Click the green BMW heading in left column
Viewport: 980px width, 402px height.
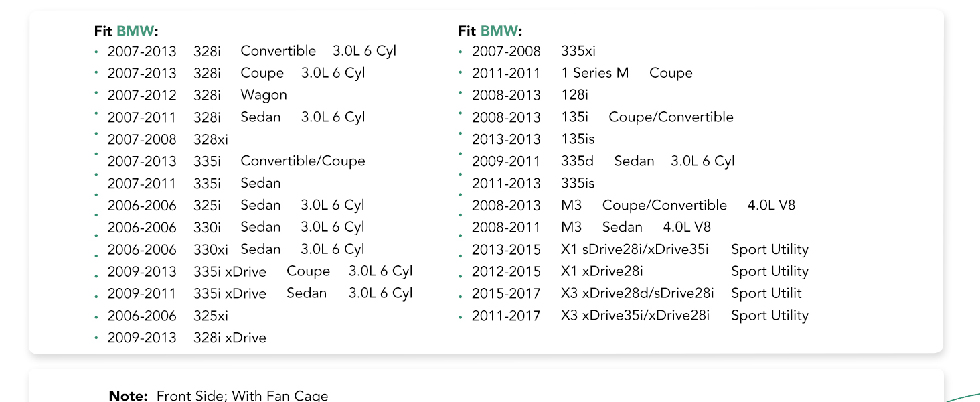pyautogui.click(x=135, y=31)
